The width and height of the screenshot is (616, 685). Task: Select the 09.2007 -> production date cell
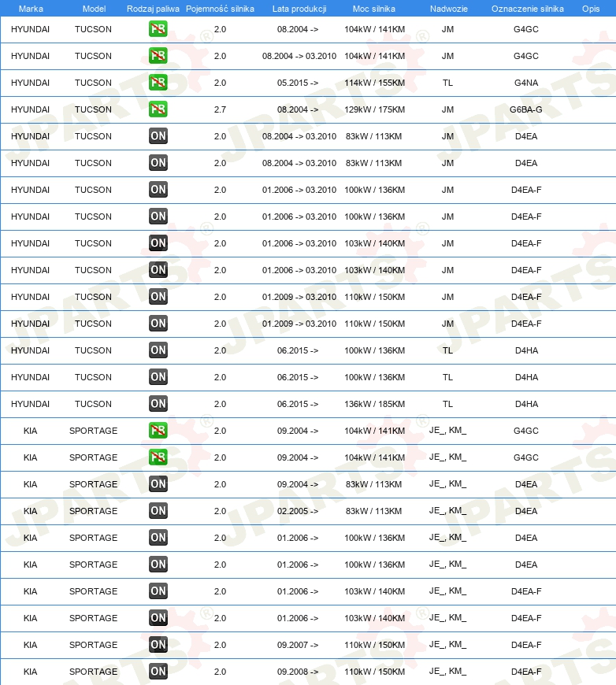(298, 644)
